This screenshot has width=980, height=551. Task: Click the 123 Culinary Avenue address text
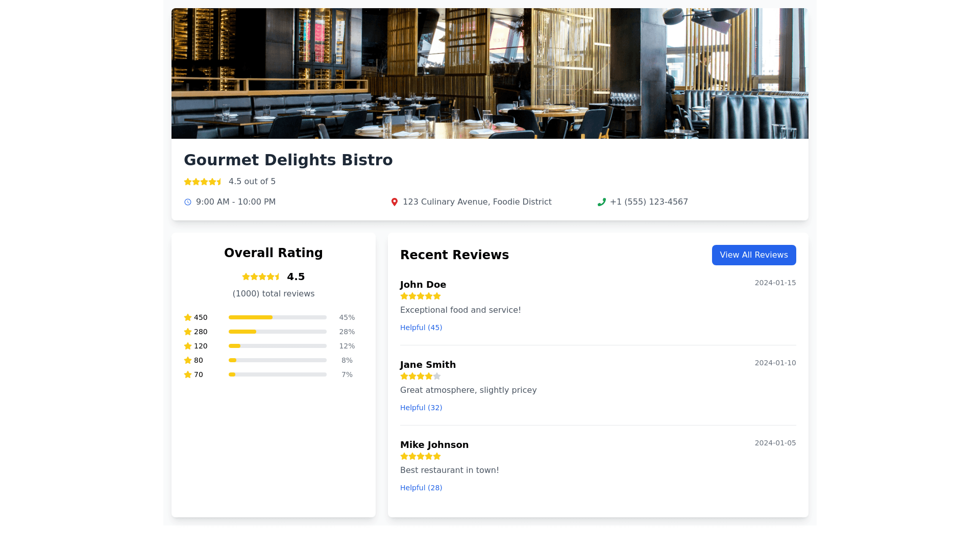[477, 202]
